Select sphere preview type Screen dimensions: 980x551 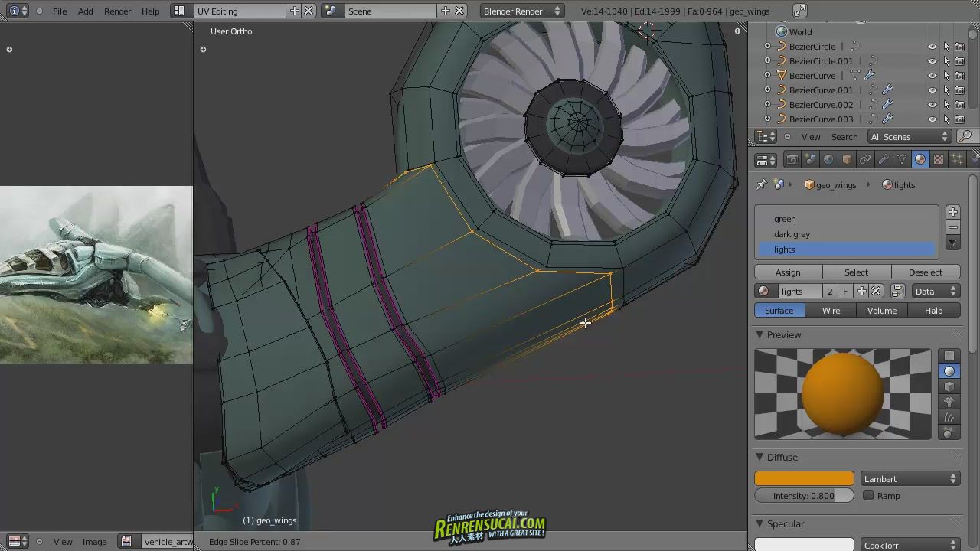(x=949, y=371)
